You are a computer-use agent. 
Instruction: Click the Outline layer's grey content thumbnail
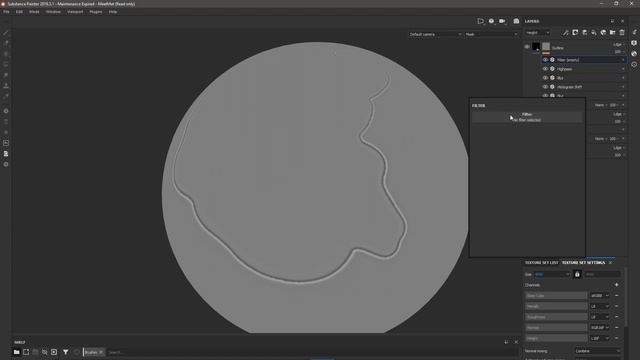(x=546, y=47)
